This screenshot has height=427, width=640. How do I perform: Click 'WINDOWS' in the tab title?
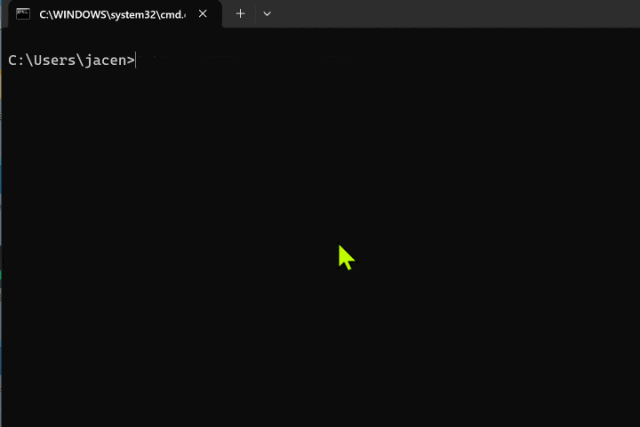click(78, 14)
